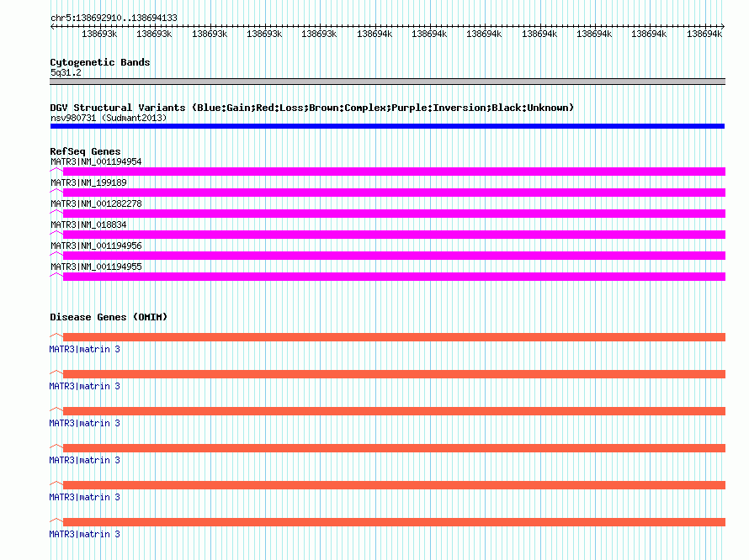The height and width of the screenshot is (560, 749).
Task: Click the MATR3|NM_001194955 transcript label
Action: point(96,267)
